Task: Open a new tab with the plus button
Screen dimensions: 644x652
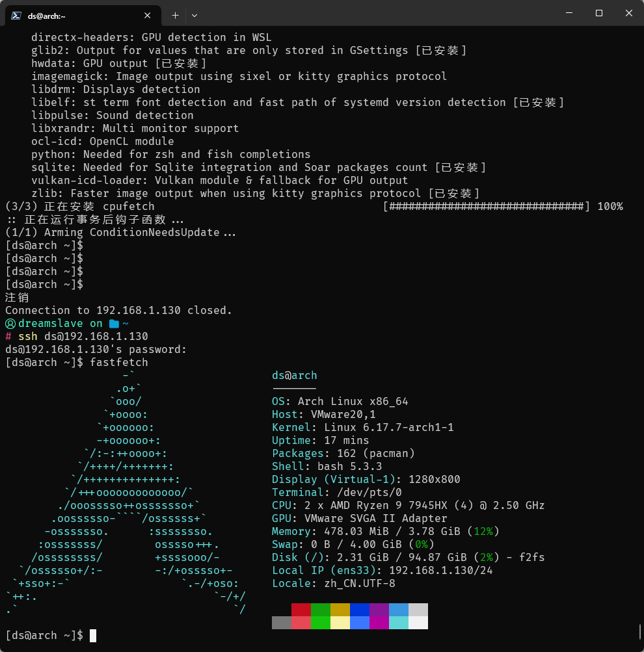Action: [175, 15]
